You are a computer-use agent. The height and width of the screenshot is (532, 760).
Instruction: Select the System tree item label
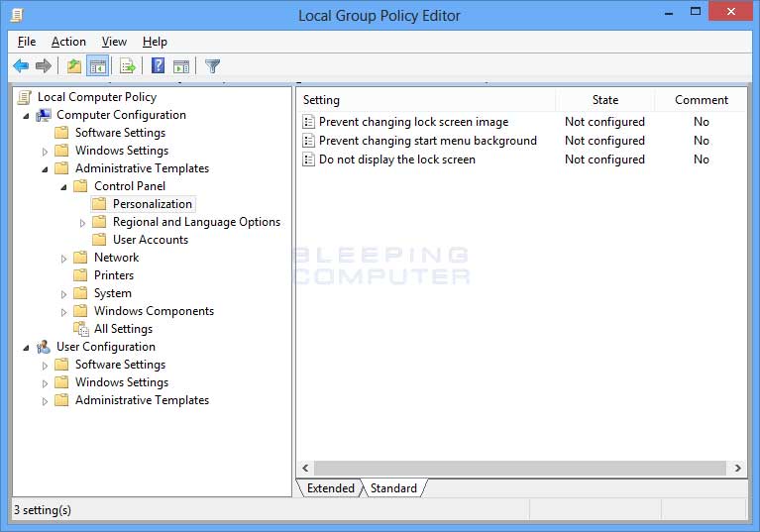[x=112, y=293]
